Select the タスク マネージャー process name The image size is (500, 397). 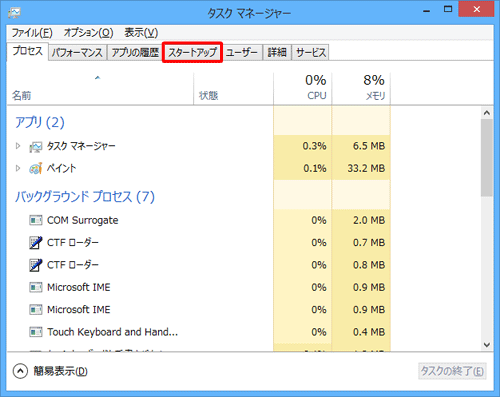tap(81, 146)
